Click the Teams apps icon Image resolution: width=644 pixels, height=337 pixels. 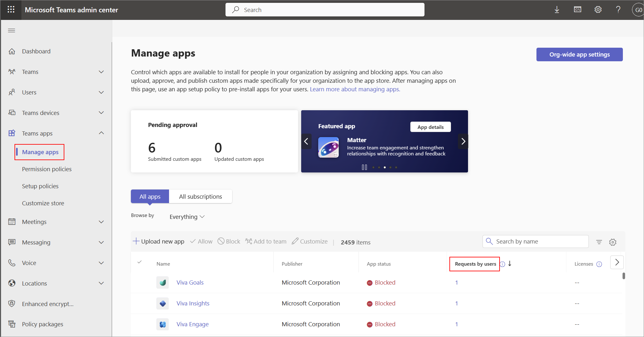(12, 133)
